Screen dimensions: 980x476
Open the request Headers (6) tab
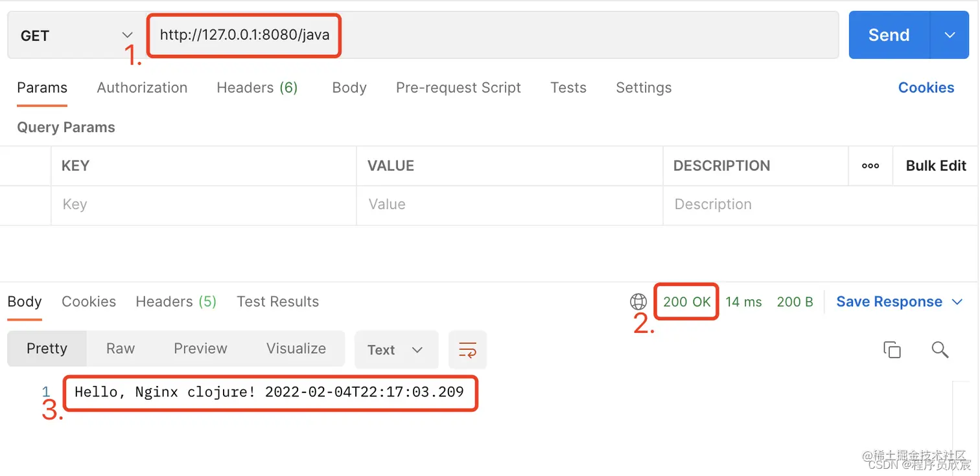pos(257,88)
